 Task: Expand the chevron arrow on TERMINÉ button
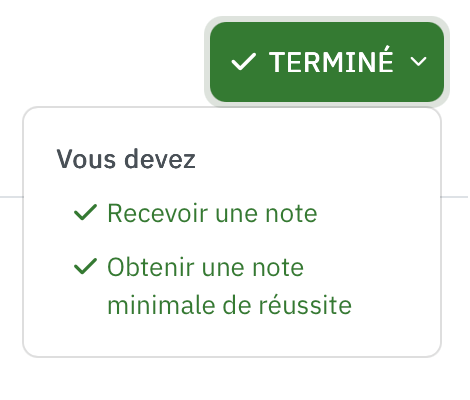418,62
